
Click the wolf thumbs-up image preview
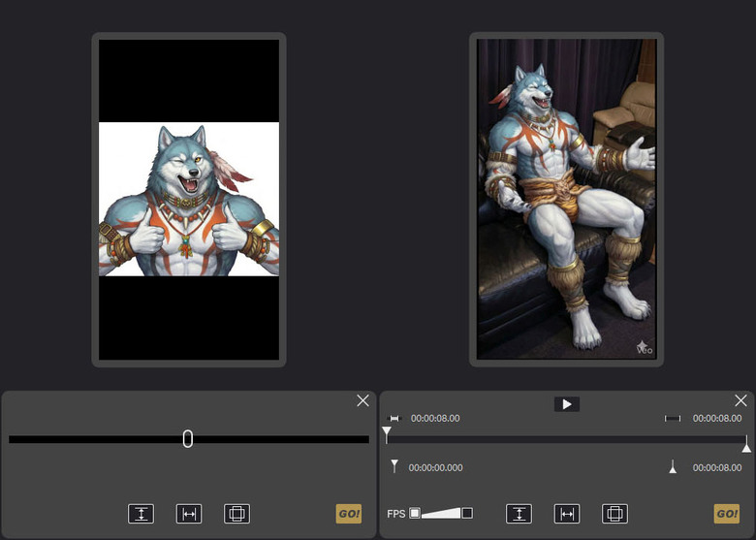(189, 199)
